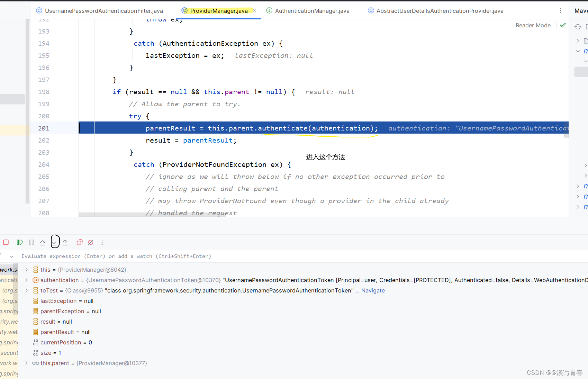View all breakpoints in the project

click(79, 242)
